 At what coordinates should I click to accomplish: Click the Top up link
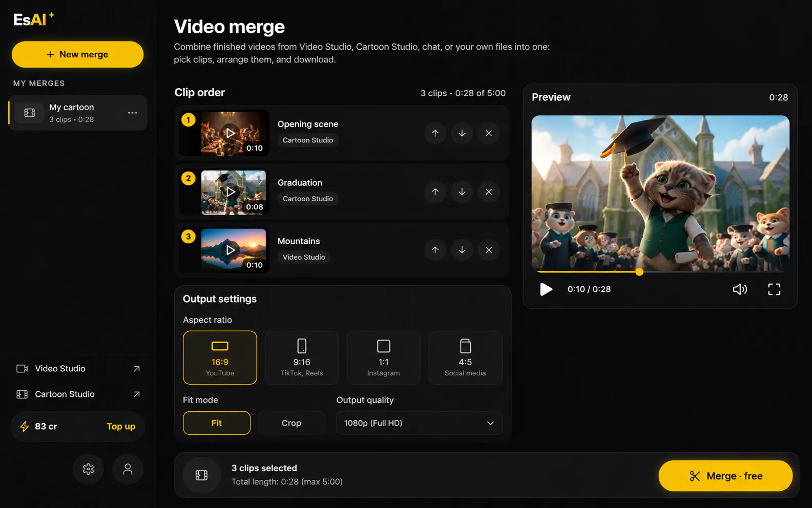121,427
